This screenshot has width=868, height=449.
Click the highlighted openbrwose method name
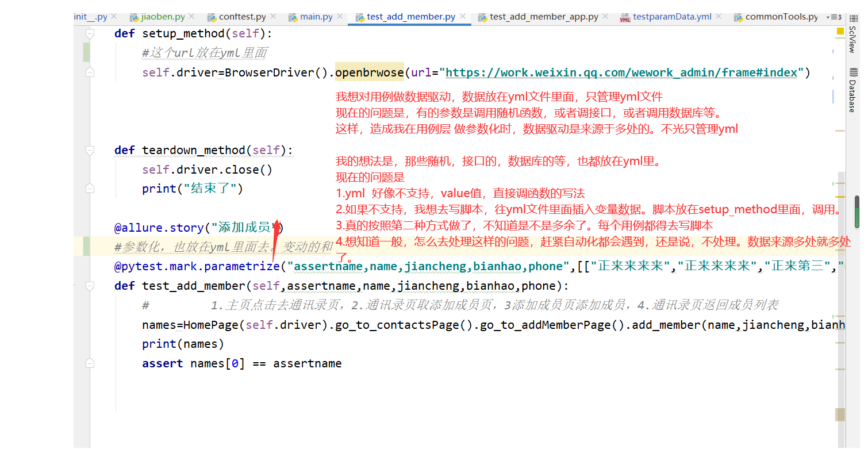(x=370, y=73)
